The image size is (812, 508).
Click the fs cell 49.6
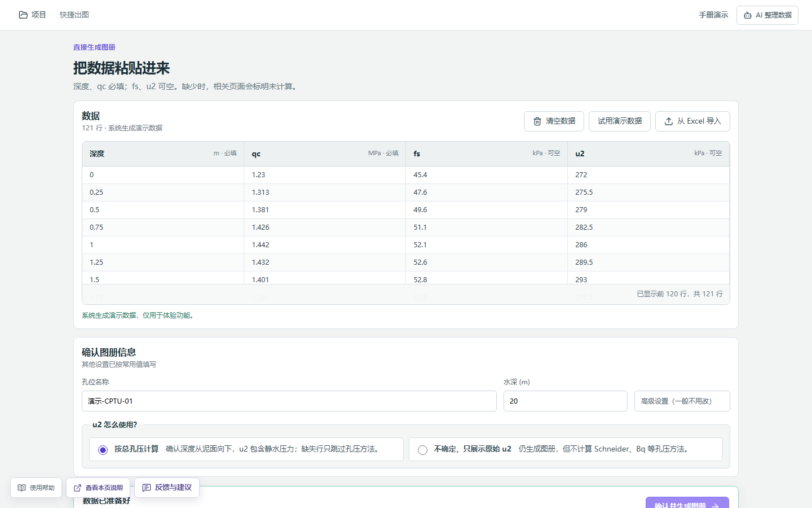(487, 210)
